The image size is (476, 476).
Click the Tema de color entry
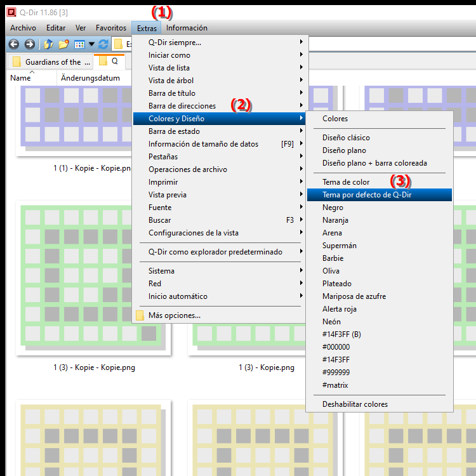[x=380, y=182]
